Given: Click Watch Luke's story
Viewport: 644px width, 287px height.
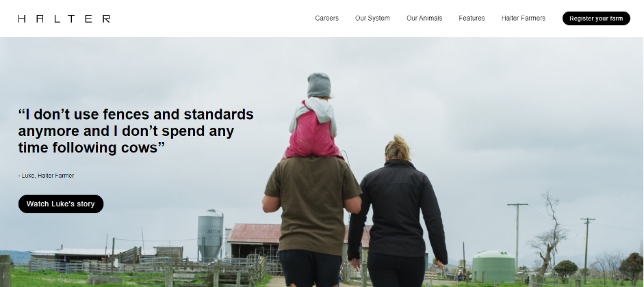Looking at the screenshot, I should pyautogui.click(x=61, y=204).
